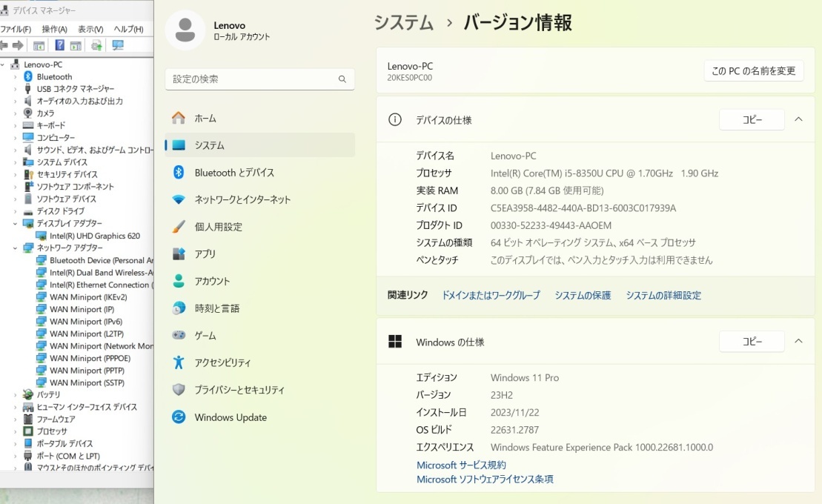Click the 設定の検索 search field
The width and height of the screenshot is (822, 504).
(259, 79)
